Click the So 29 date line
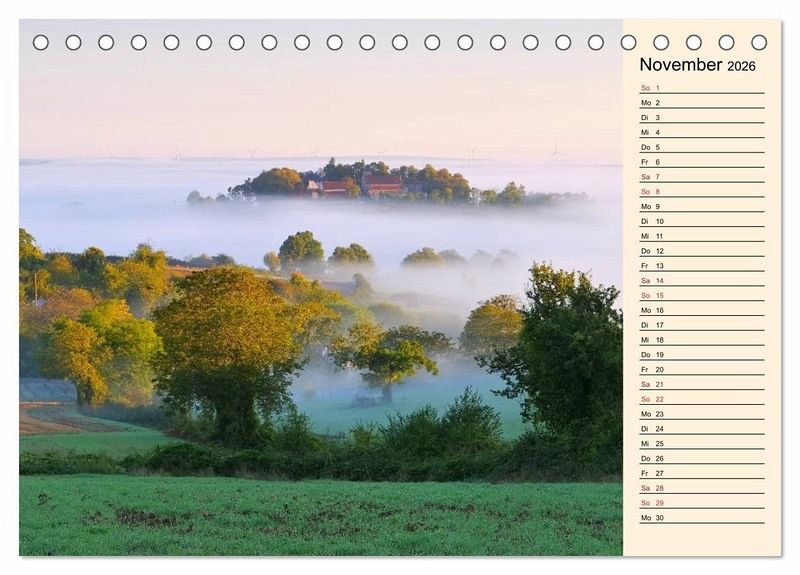This screenshot has width=800, height=575. point(701,503)
